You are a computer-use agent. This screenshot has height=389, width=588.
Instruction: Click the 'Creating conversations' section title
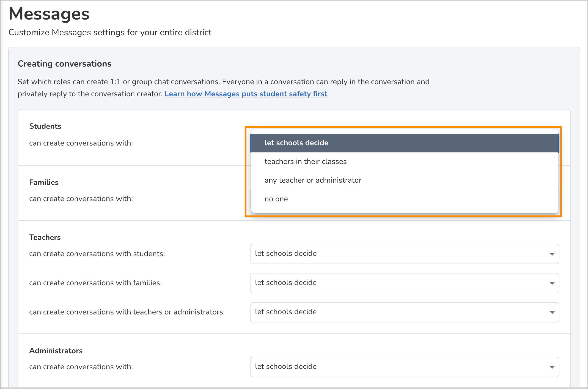(64, 64)
